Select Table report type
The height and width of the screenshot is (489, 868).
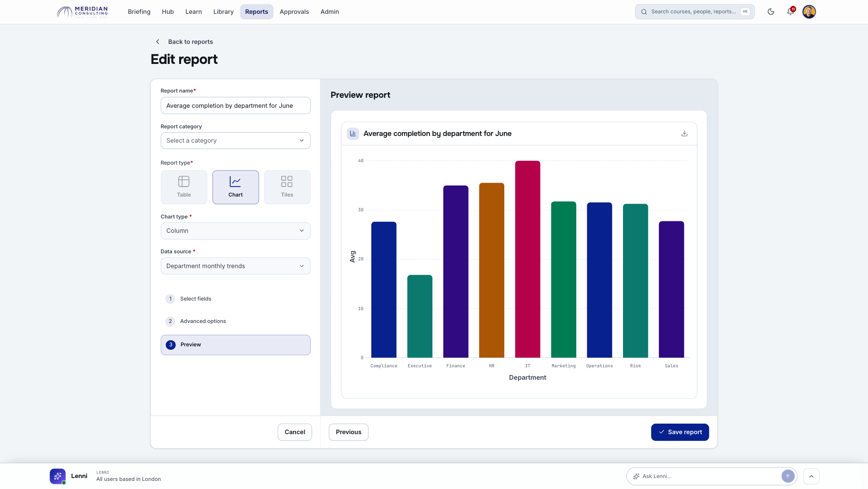point(184,187)
